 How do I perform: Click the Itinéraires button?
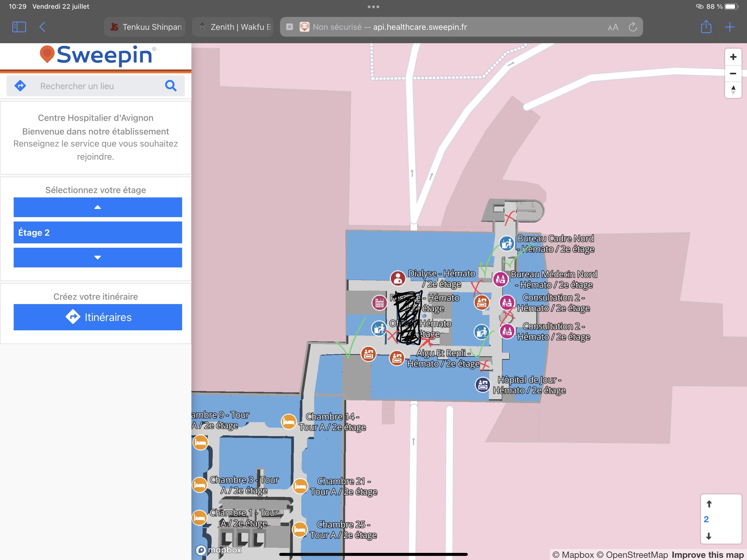click(x=98, y=317)
